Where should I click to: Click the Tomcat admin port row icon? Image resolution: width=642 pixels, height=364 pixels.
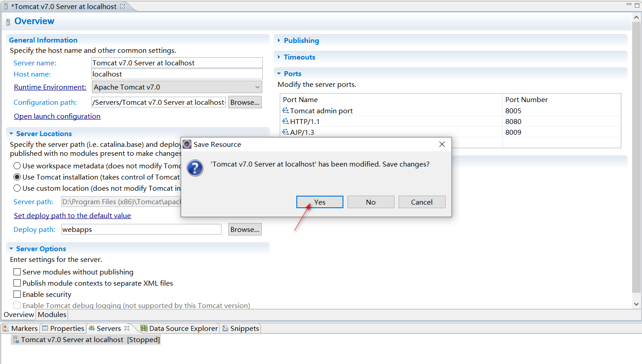coord(286,111)
